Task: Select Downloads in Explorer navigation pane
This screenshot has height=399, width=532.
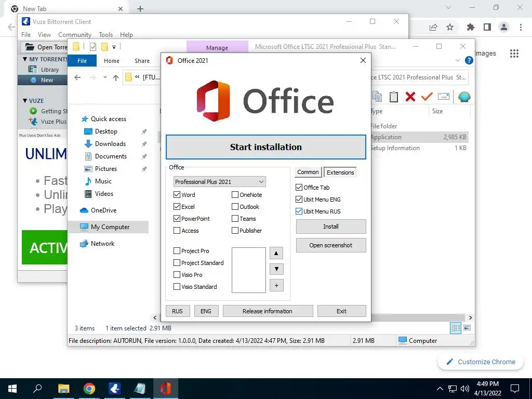Action: pos(110,144)
